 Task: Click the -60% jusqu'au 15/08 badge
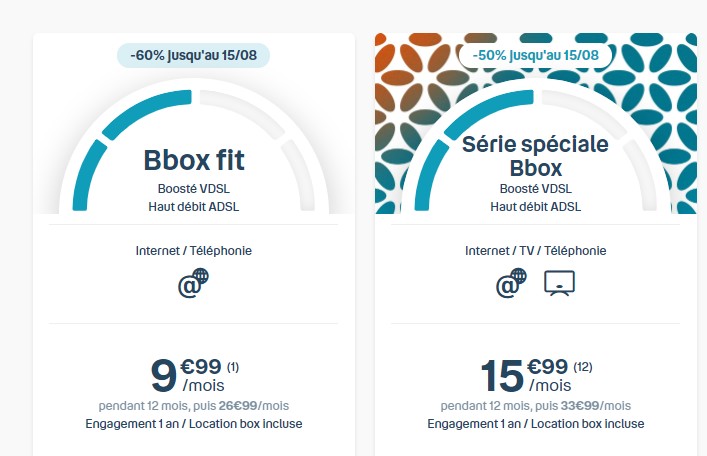[x=193, y=55]
